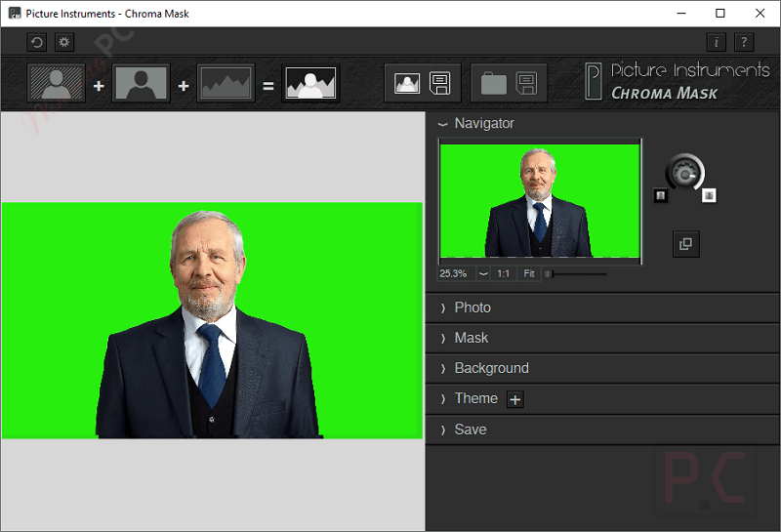The width and height of the screenshot is (781, 532).
Task: Toggle the white preview background square
Action: 709,195
